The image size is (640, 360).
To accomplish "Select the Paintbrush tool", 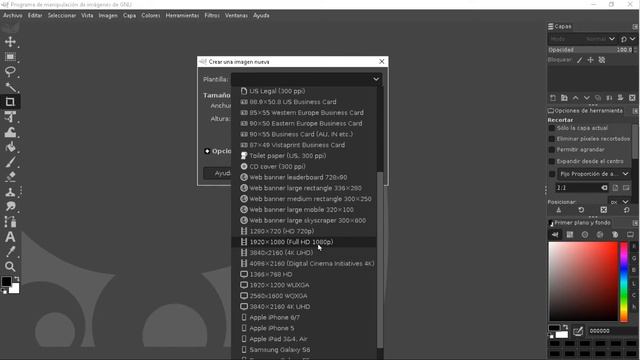I will (10, 162).
